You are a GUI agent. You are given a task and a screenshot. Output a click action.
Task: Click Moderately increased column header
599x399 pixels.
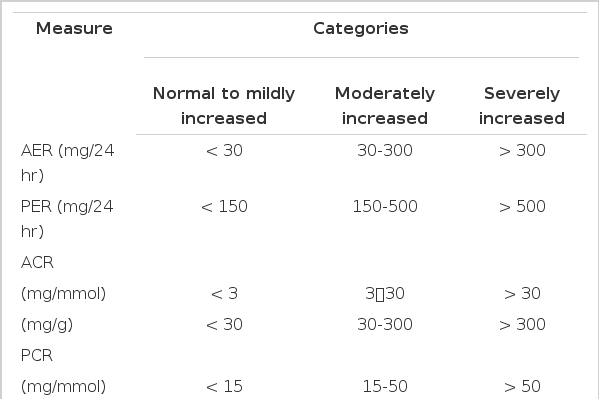[x=385, y=105]
